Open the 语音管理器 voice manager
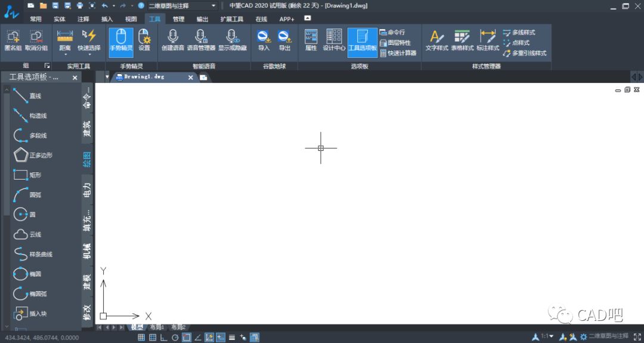Viewport: 644px width, 343px height. pos(202,40)
